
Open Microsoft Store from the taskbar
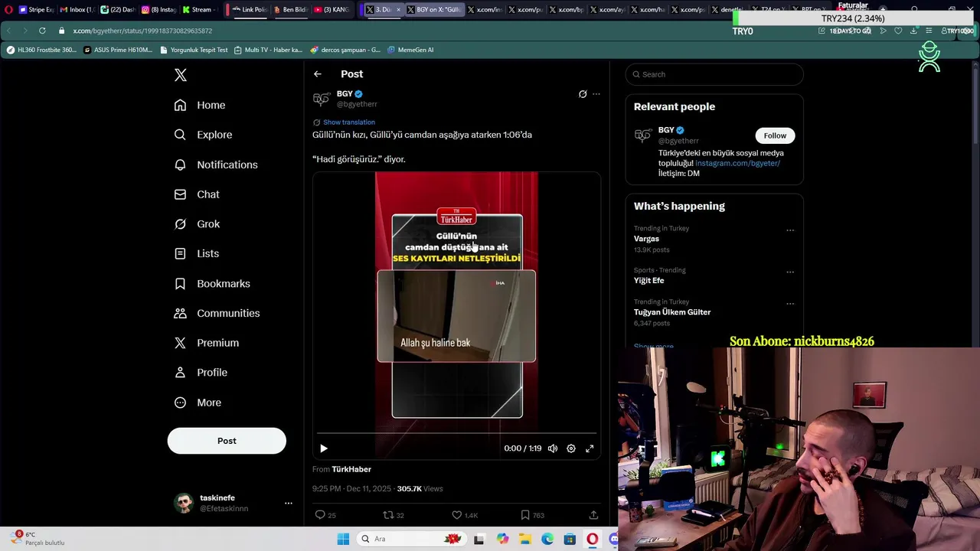[570, 539]
